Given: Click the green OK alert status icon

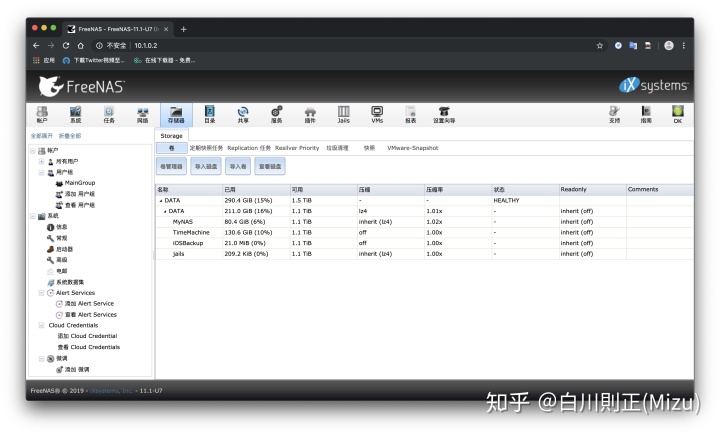Looking at the screenshot, I should (678, 114).
